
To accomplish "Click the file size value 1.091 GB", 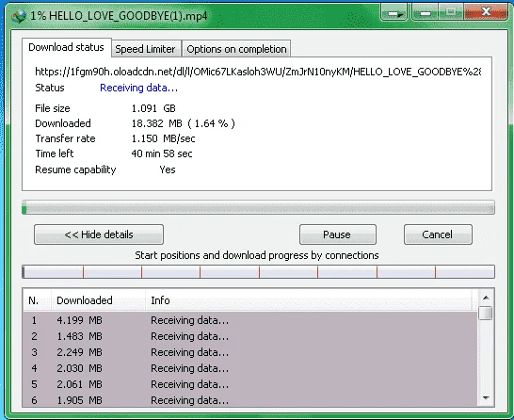I will (x=153, y=108).
